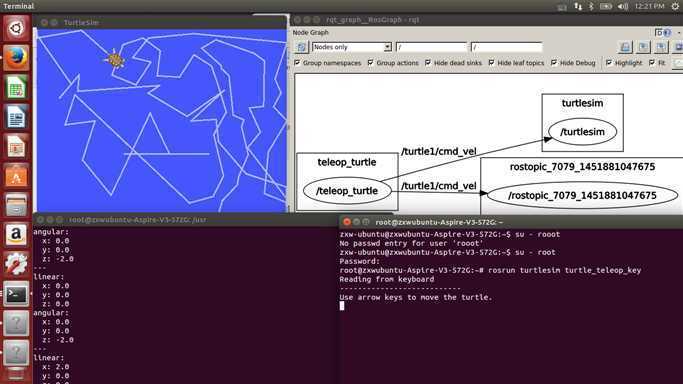Click the 'x: 2.0' value in left terminal

(x=55, y=367)
